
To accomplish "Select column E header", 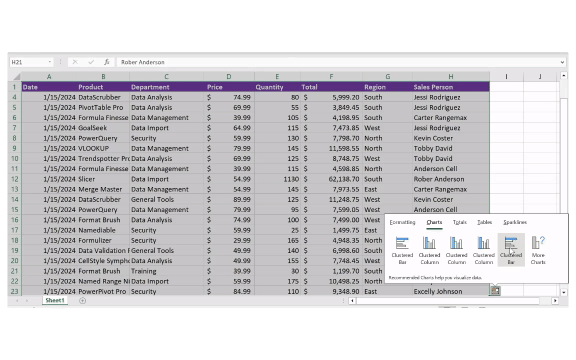I will (x=277, y=77).
